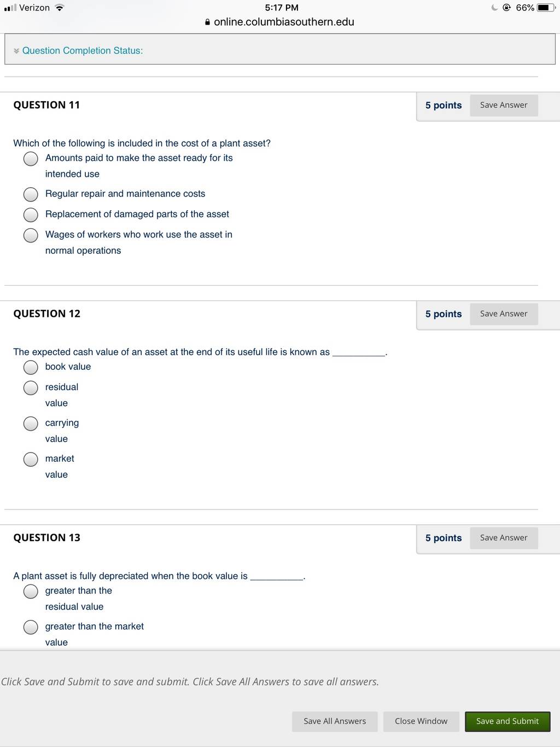Tap the cellular signal bars icon
560x747 pixels.
pos(10,8)
